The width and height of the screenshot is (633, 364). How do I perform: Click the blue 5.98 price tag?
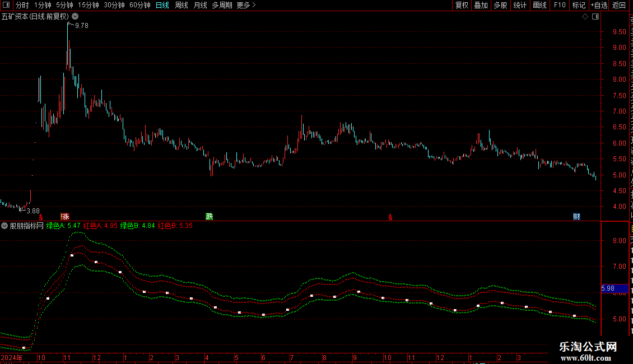click(615, 288)
